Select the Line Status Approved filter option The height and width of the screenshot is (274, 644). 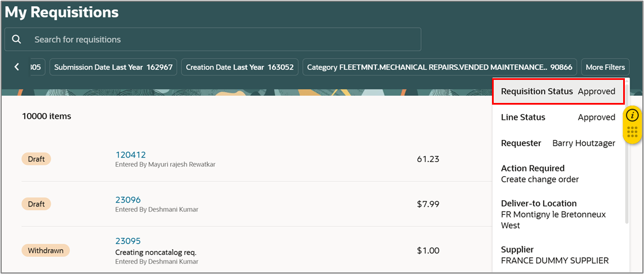click(558, 118)
